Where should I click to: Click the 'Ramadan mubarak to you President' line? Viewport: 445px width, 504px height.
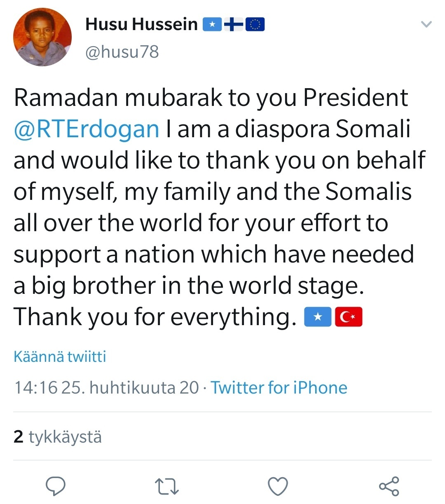coord(211,98)
